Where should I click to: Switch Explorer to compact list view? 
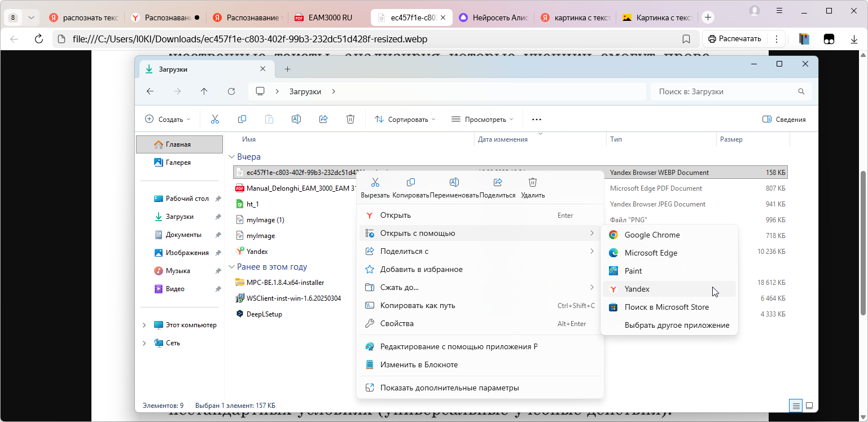pos(796,405)
